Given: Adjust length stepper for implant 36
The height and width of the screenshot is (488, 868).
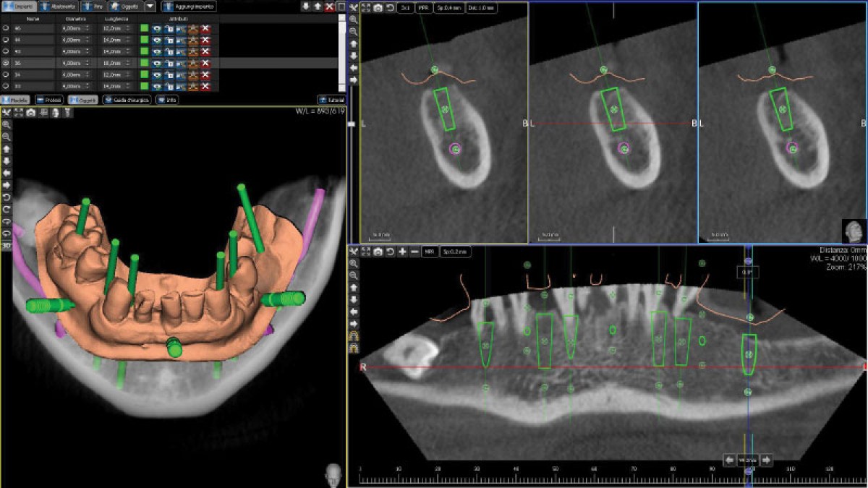Looking at the screenshot, I should tap(128, 63).
